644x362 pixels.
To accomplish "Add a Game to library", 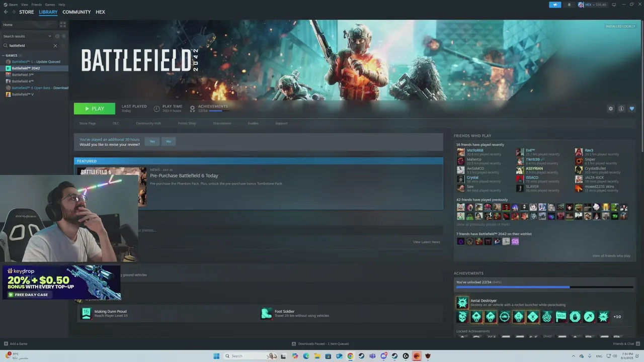I will [x=16, y=344].
